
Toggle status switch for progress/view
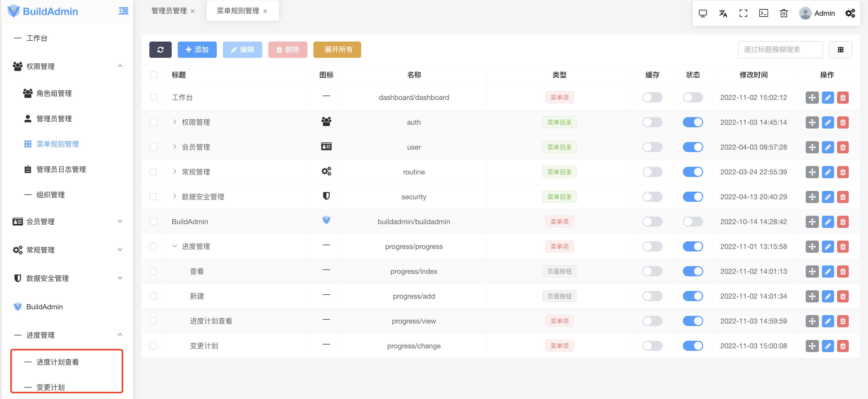[693, 321]
